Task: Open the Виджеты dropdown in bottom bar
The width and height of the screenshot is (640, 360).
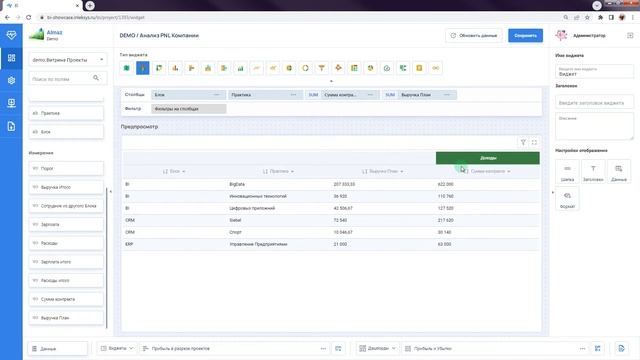Action: pos(117,349)
